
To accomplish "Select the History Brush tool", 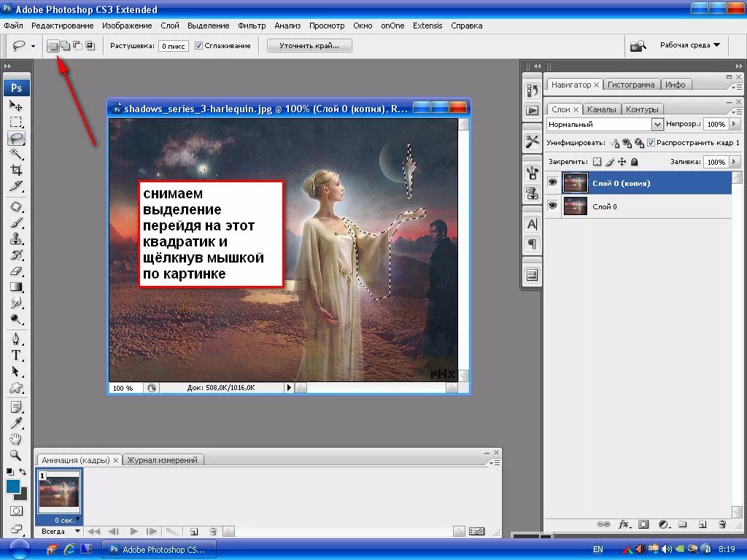I will click(16, 254).
